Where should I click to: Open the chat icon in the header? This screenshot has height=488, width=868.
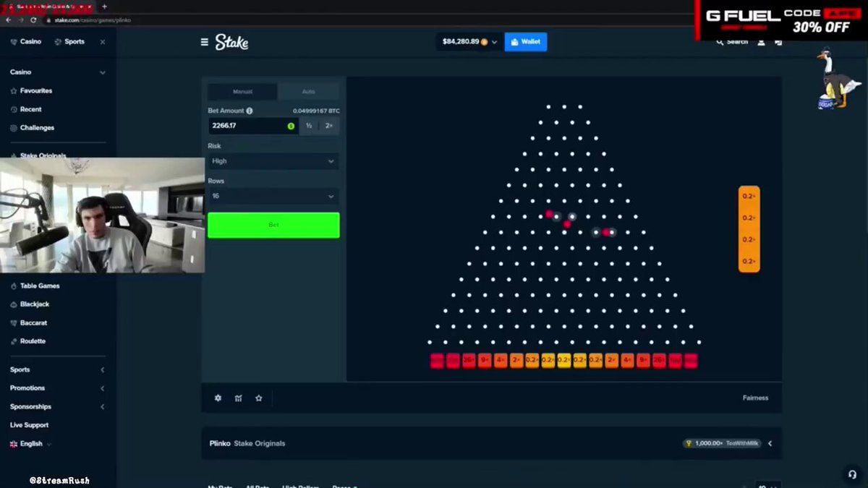778,43
